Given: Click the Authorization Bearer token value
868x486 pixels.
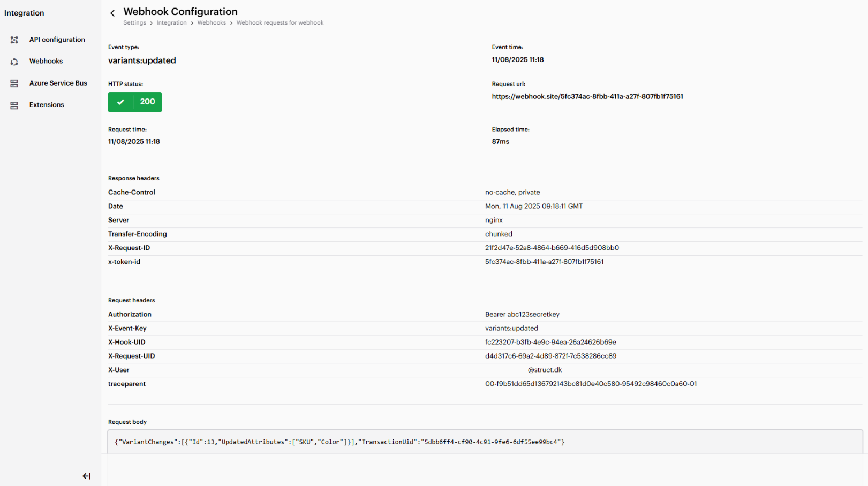Looking at the screenshot, I should pos(522,315).
